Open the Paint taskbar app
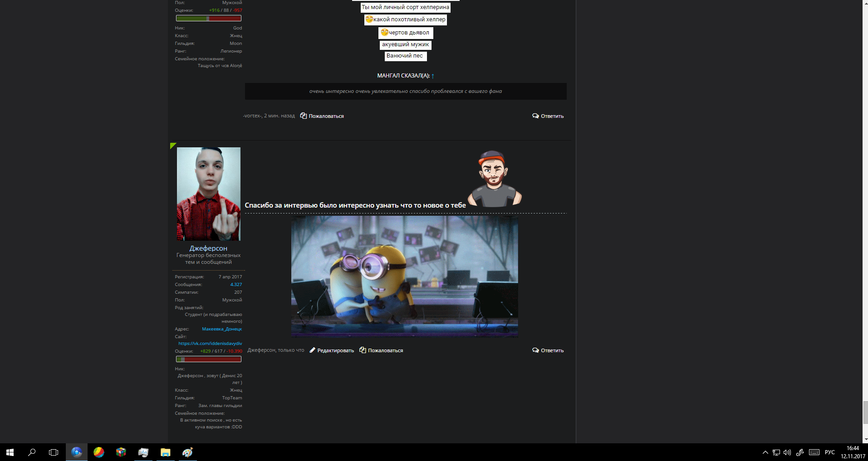The image size is (868, 461). point(188,452)
